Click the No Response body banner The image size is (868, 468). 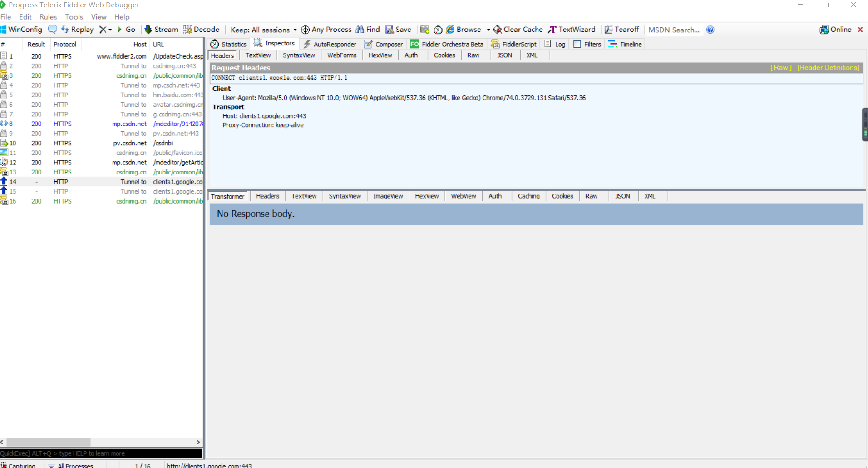click(536, 214)
